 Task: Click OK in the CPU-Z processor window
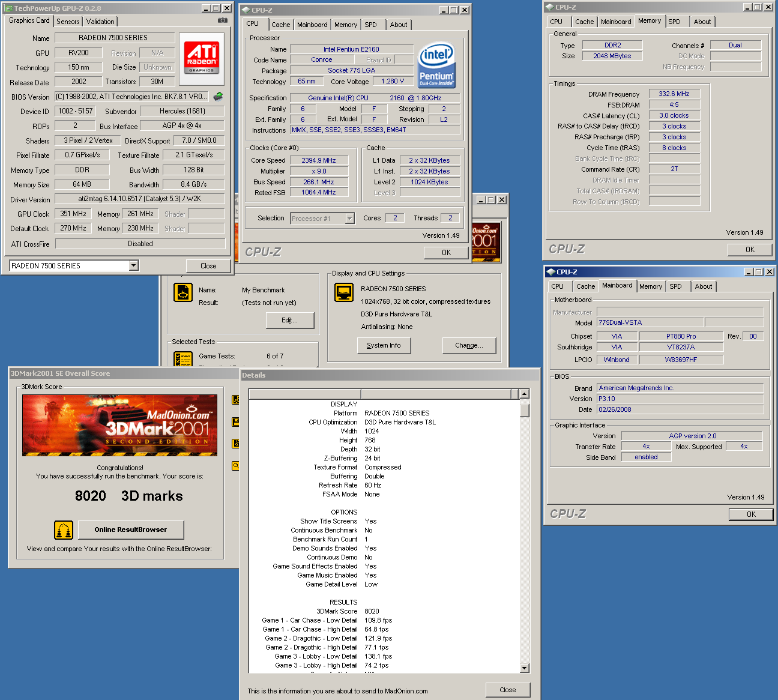446,253
